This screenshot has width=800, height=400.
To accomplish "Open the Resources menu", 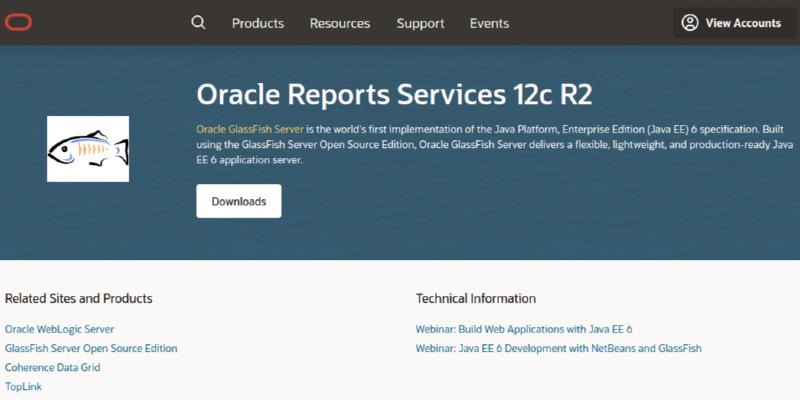I will point(340,23).
